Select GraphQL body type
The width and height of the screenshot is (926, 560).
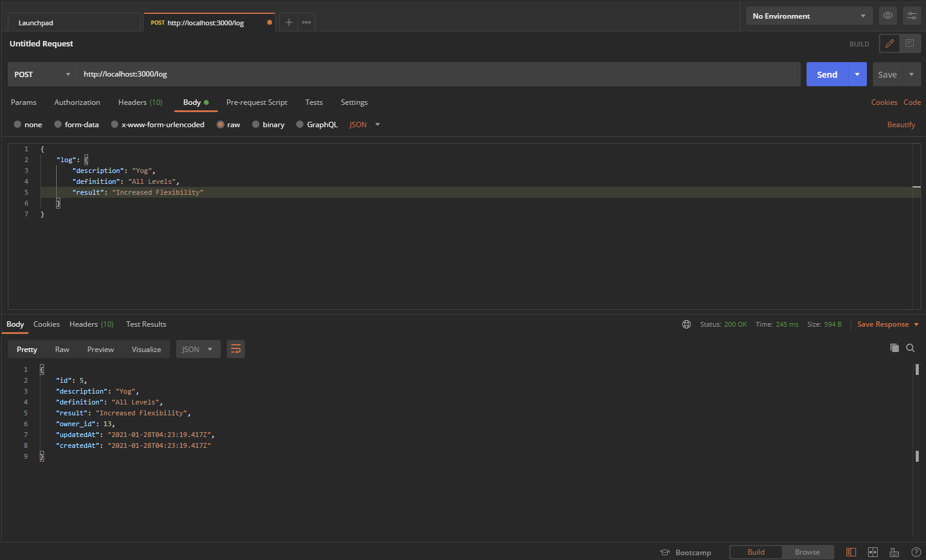pyautogui.click(x=317, y=125)
